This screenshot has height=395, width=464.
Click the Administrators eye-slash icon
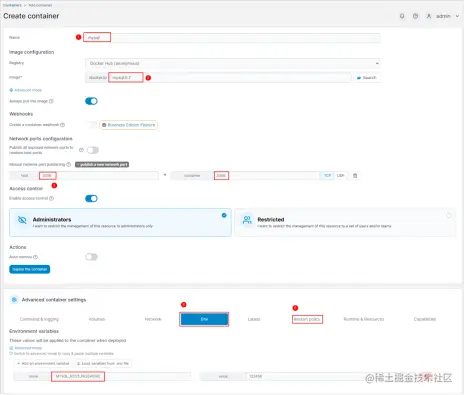click(x=22, y=220)
